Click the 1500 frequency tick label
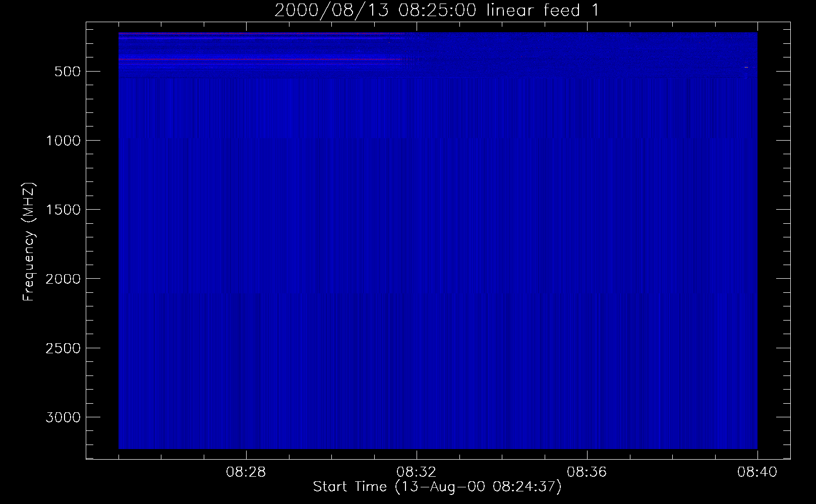 (x=63, y=210)
